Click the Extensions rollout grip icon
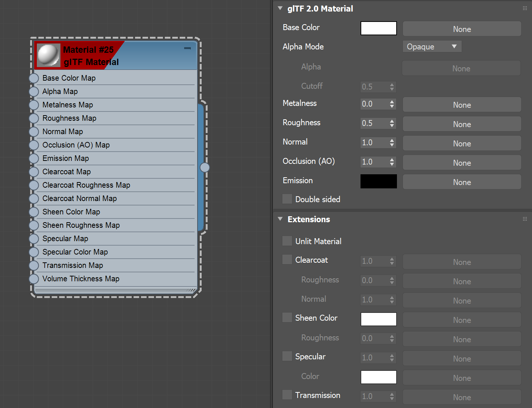532x408 pixels. click(525, 219)
